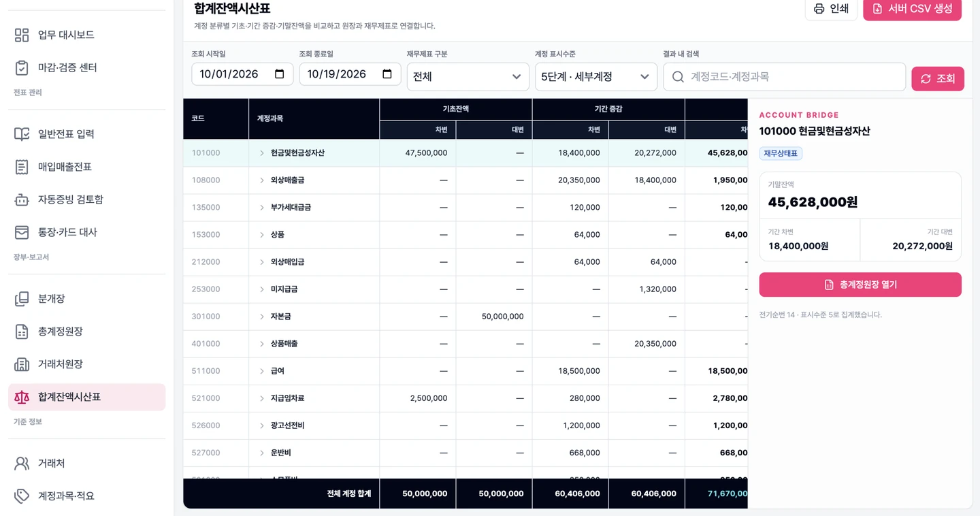This screenshot has height=516, width=980.
Task: Expand the 미지급금 row
Action: pos(261,289)
